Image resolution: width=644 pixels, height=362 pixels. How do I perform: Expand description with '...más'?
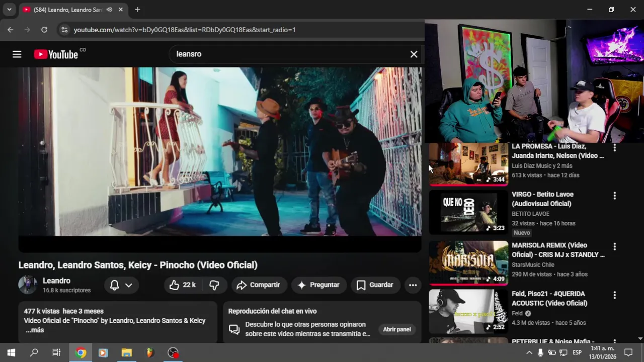[x=35, y=330]
